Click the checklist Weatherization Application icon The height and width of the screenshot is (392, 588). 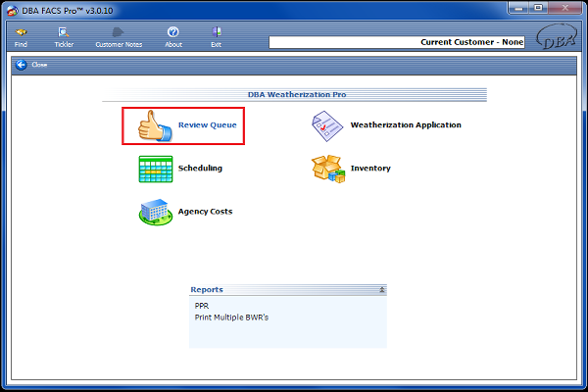coord(327,126)
